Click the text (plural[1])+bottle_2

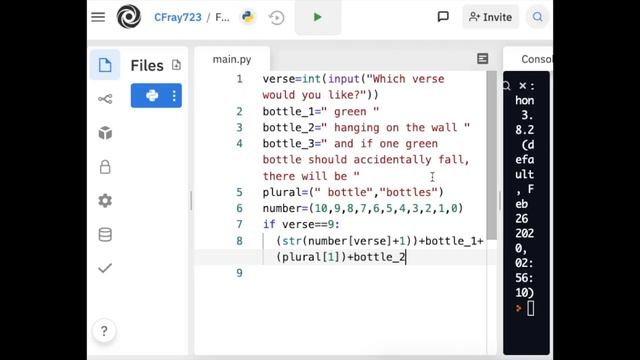coord(341,257)
